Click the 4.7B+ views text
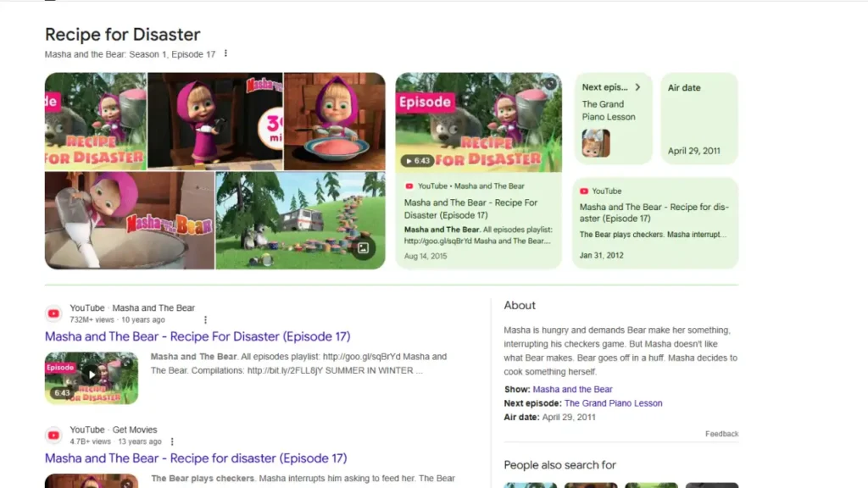The image size is (868, 488). coord(90,441)
